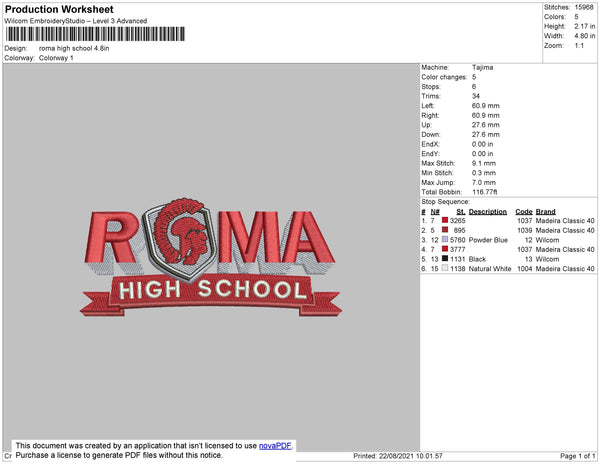This screenshot has width=600, height=464.
Task: Click the EndX value 0.00 in
Action: pos(483,144)
